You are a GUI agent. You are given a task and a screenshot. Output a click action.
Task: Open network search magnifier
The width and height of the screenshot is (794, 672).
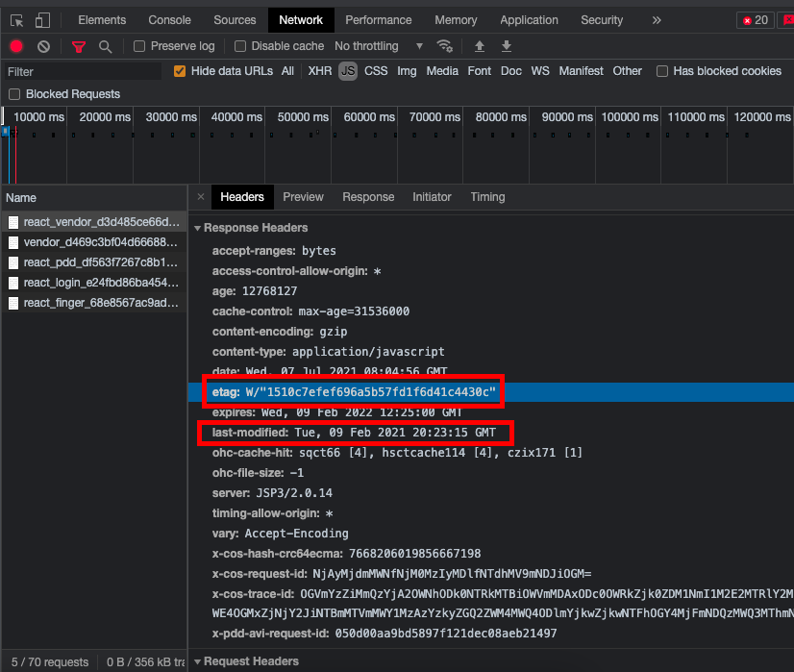point(105,46)
